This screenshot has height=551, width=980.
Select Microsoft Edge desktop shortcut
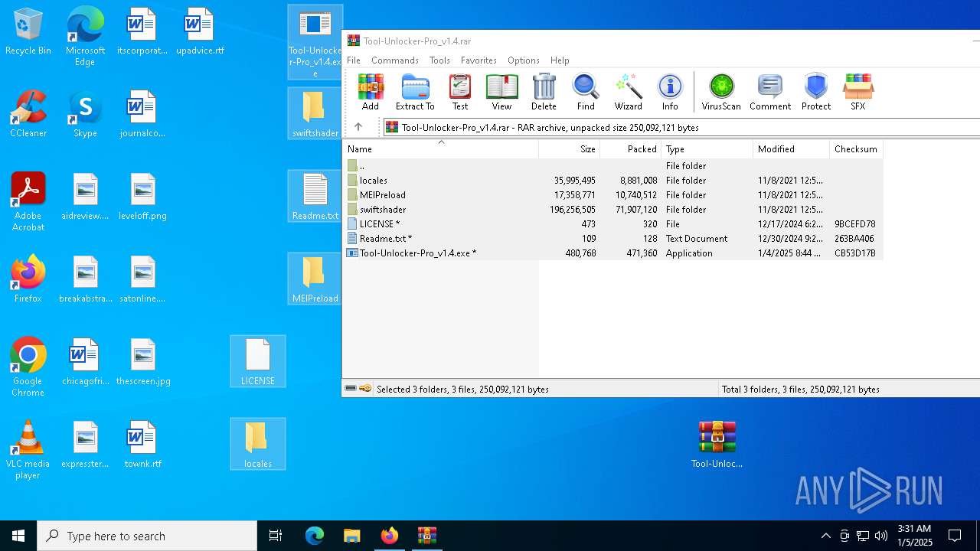(x=85, y=37)
